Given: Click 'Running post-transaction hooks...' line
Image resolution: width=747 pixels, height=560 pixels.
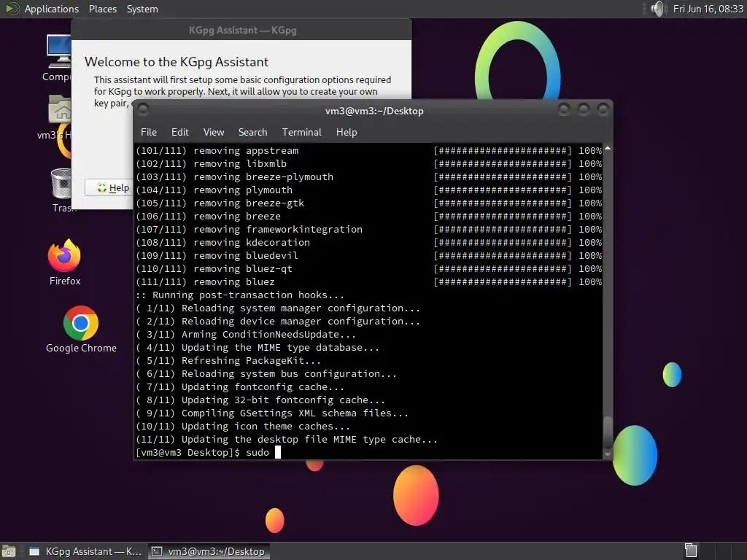Looking at the screenshot, I should point(239,295).
